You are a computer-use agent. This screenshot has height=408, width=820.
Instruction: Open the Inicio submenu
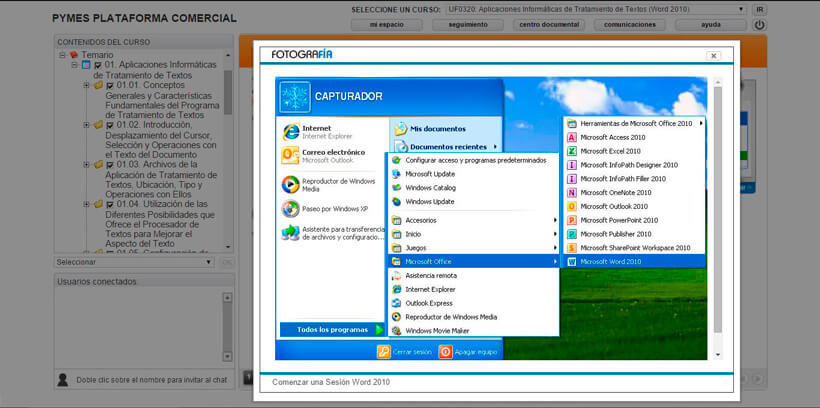pos(475,234)
